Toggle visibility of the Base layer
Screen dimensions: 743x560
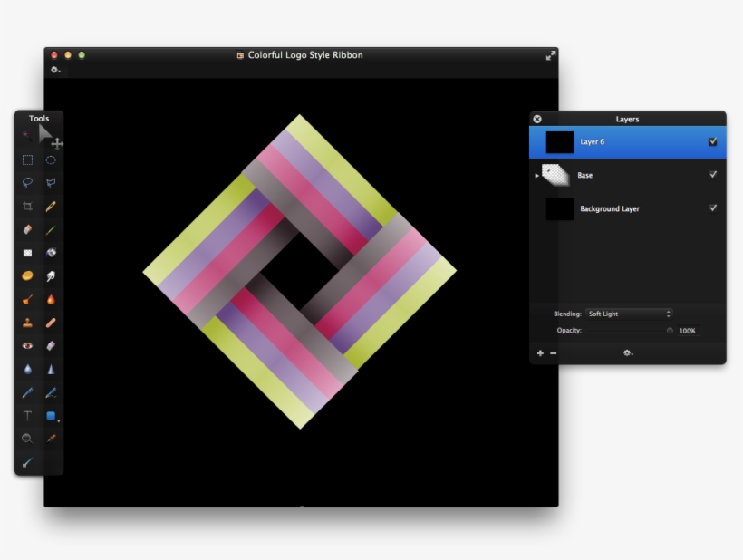(712, 174)
